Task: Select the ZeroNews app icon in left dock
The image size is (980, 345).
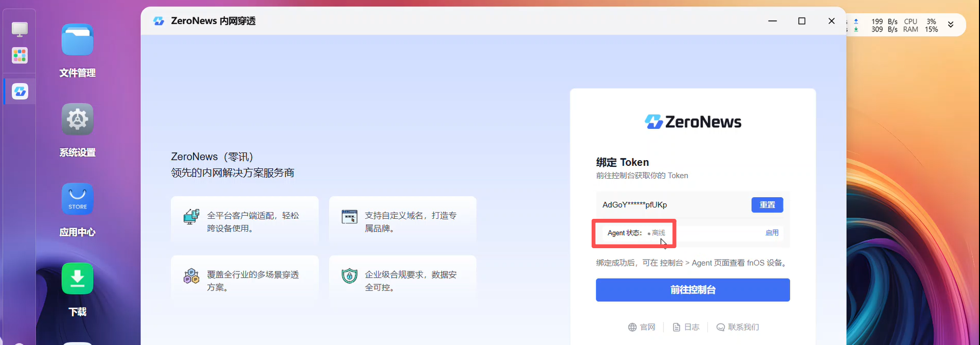Action: (x=20, y=92)
